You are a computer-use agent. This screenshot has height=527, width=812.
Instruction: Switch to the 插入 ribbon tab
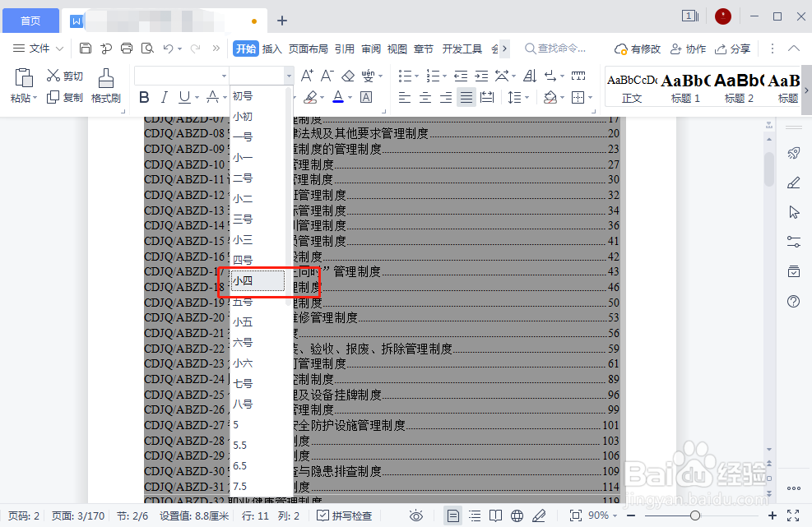271,49
